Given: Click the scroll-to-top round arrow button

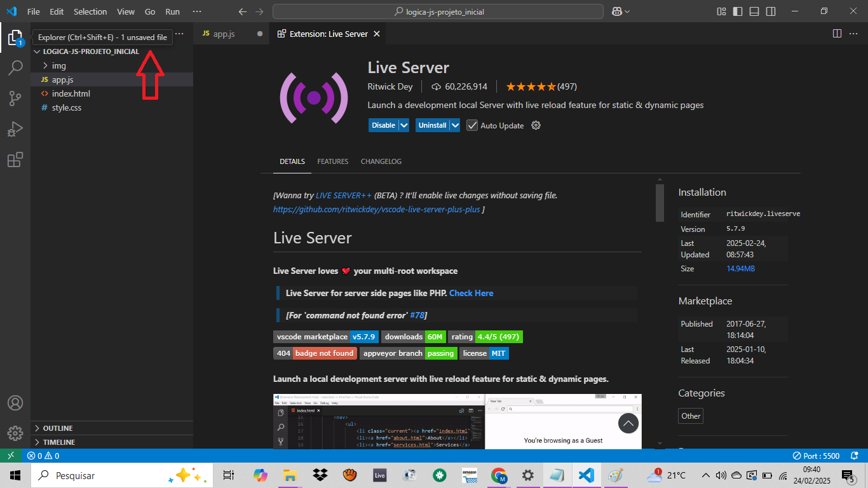Looking at the screenshot, I should click(628, 423).
